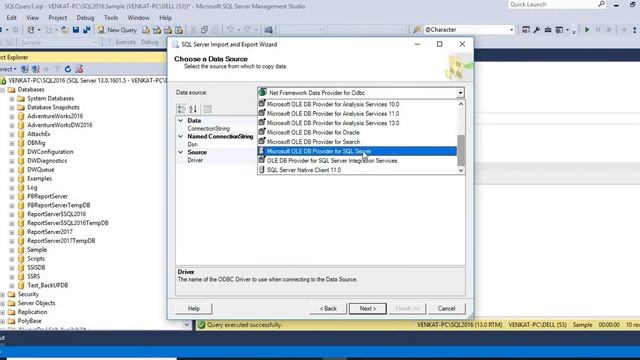This screenshot has height=360, width=640.
Task: Click the Back button in wizard
Action: (328, 309)
